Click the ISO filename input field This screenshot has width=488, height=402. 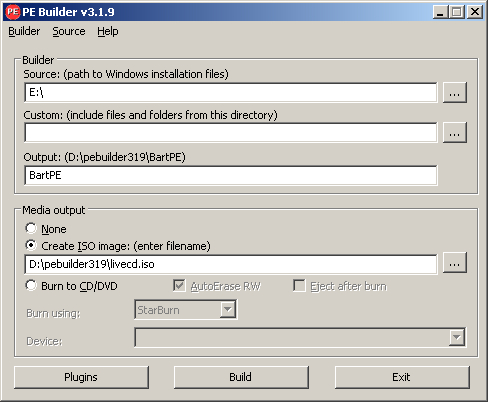point(231,264)
